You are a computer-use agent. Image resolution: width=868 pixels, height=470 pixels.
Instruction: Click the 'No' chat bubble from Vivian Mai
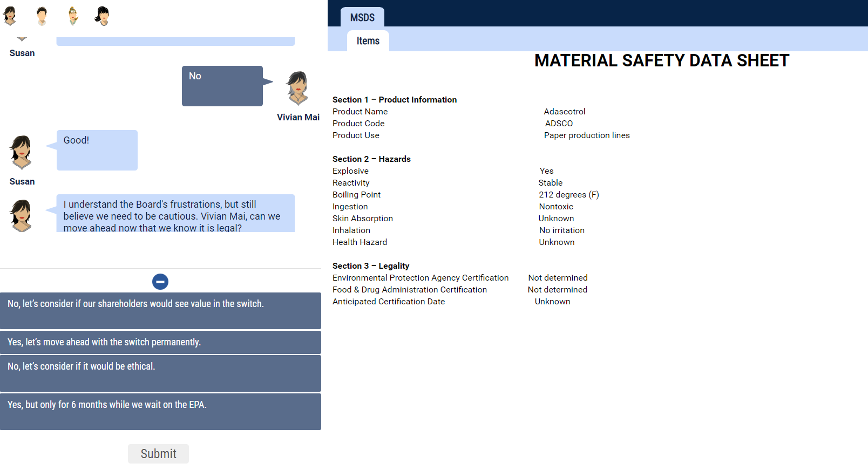222,86
